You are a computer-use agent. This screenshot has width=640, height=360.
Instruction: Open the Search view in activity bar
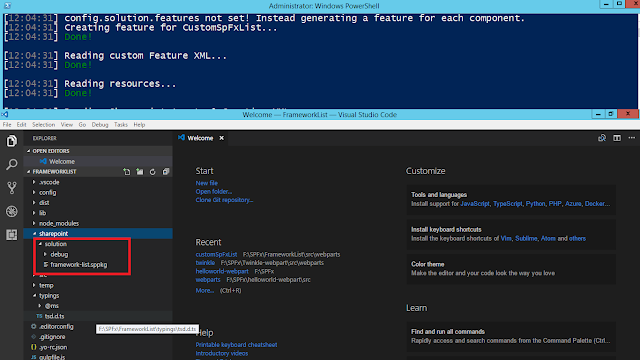pyautogui.click(x=11, y=164)
